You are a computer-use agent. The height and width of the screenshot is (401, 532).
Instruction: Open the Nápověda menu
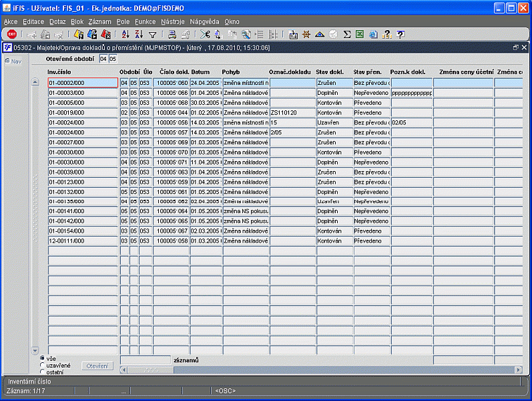[x=204, y=21]
